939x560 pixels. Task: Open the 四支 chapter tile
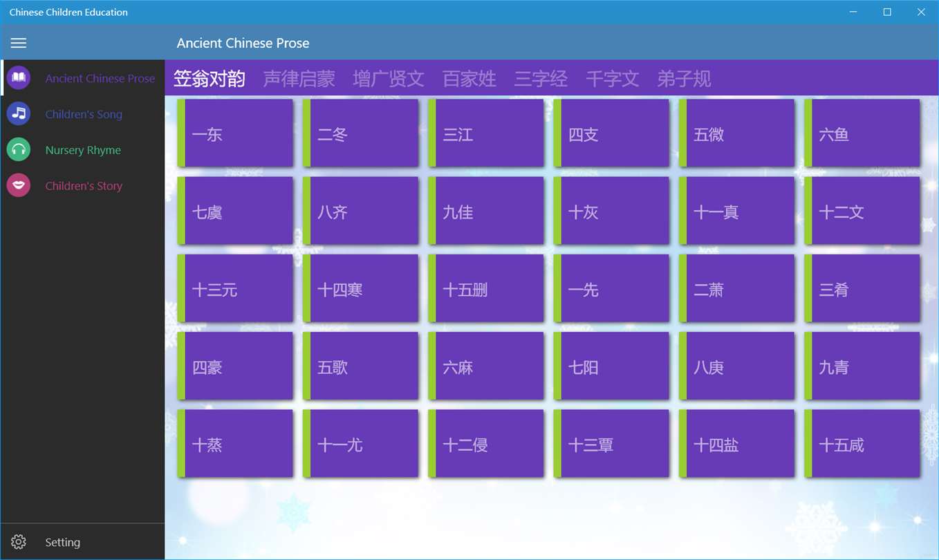611,133
